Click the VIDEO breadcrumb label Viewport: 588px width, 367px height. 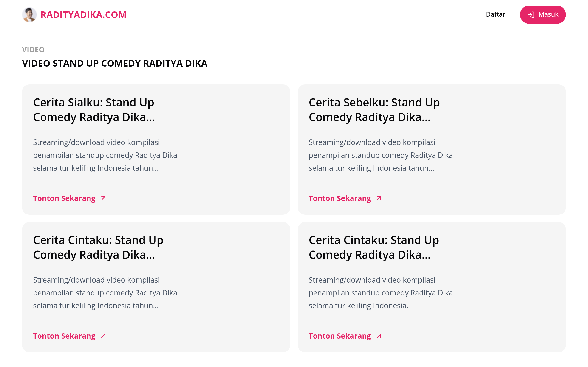coord(33,50)
